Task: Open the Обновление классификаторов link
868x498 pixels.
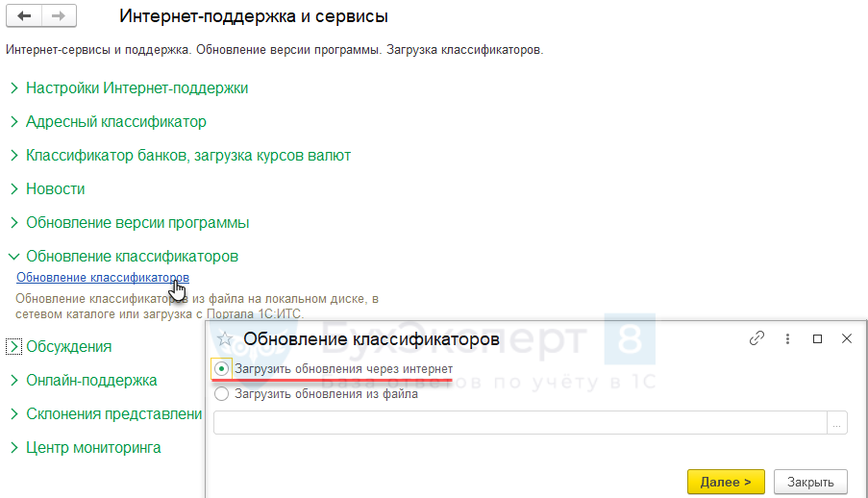Action: [102, 278]
